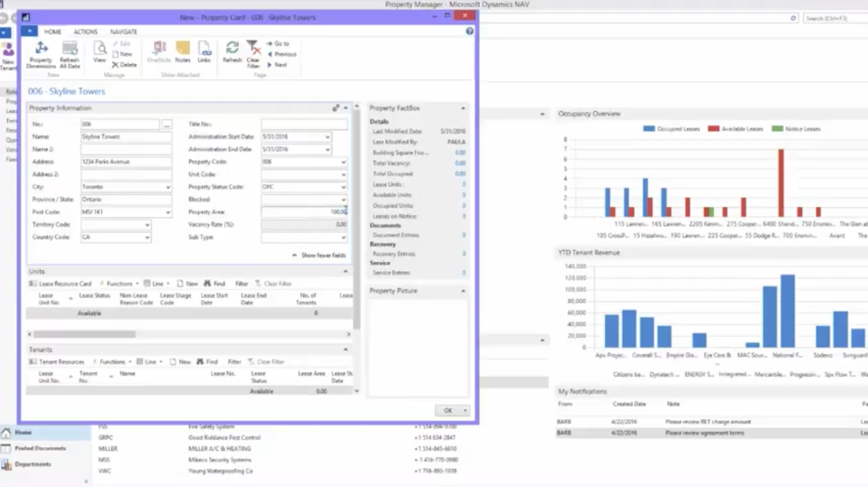The image size is (868, 487).
Task: Open Functions dropdown in Units toolbar
Action: (119, 284)
